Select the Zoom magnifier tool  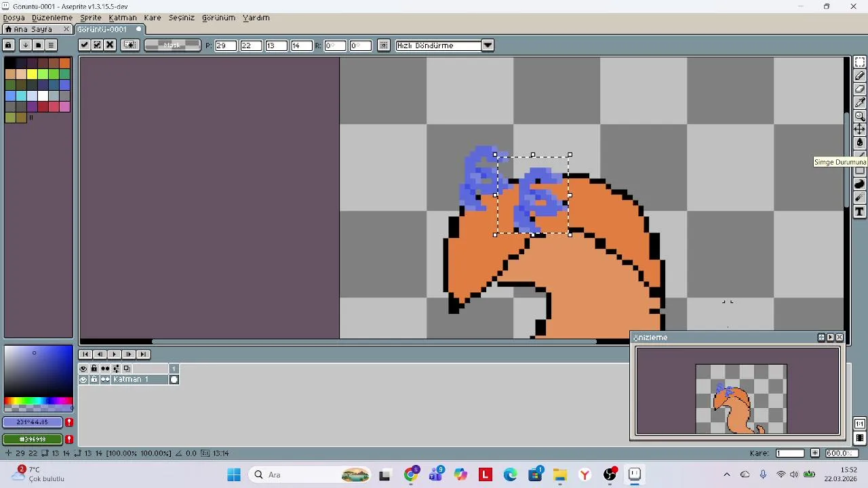860,116
